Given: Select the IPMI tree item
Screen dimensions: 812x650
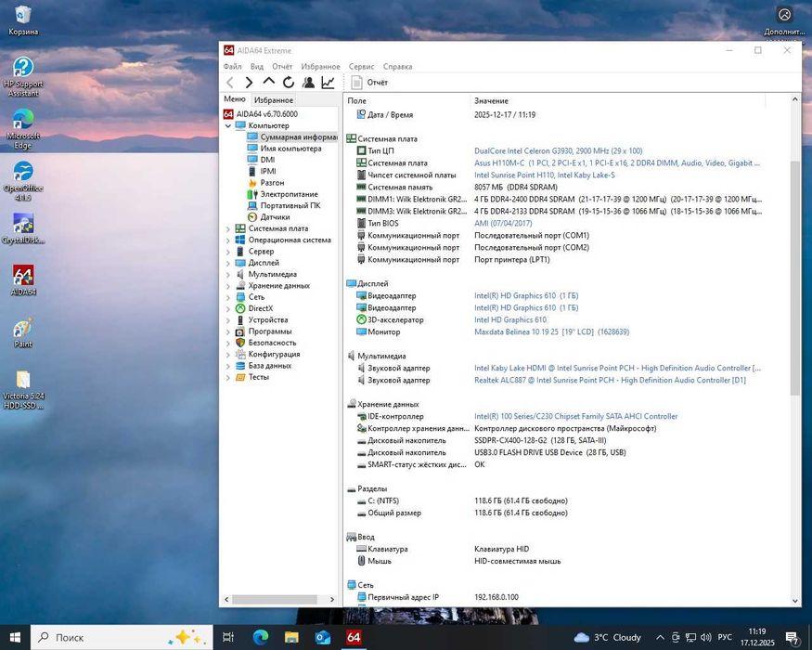Looking at the screenshot, I should tap(268, 171).
